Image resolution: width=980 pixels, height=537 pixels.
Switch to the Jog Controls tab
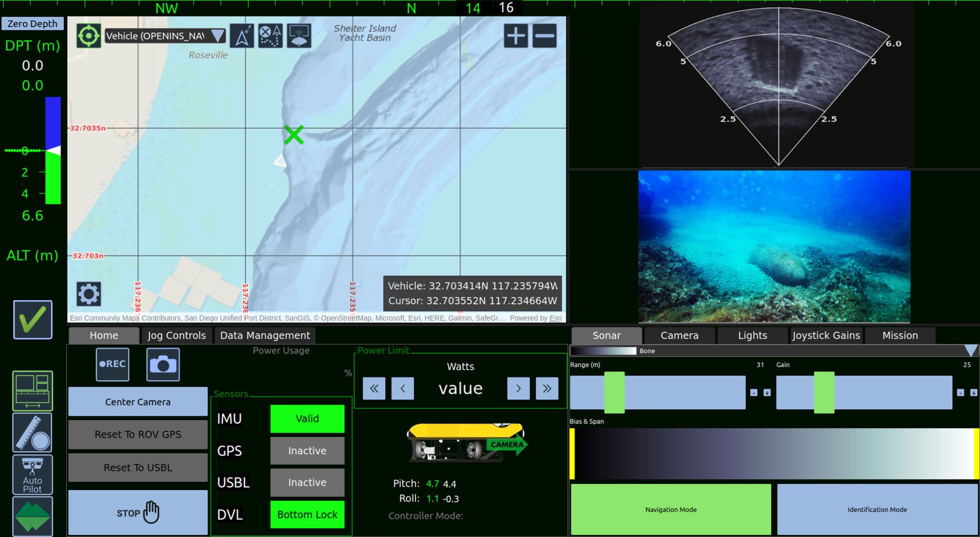176,335
